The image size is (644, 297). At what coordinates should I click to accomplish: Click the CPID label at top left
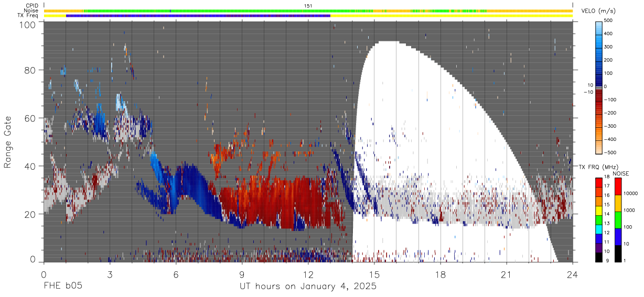32,5
